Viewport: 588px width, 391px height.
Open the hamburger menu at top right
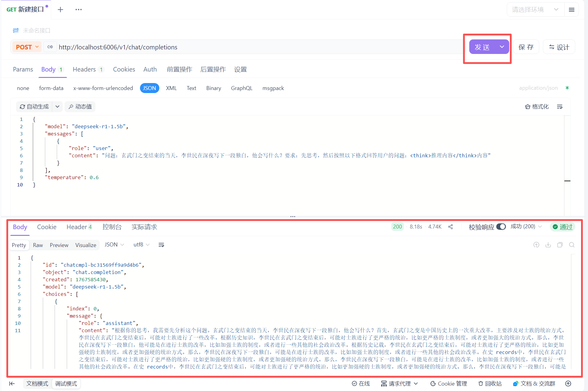572,10
